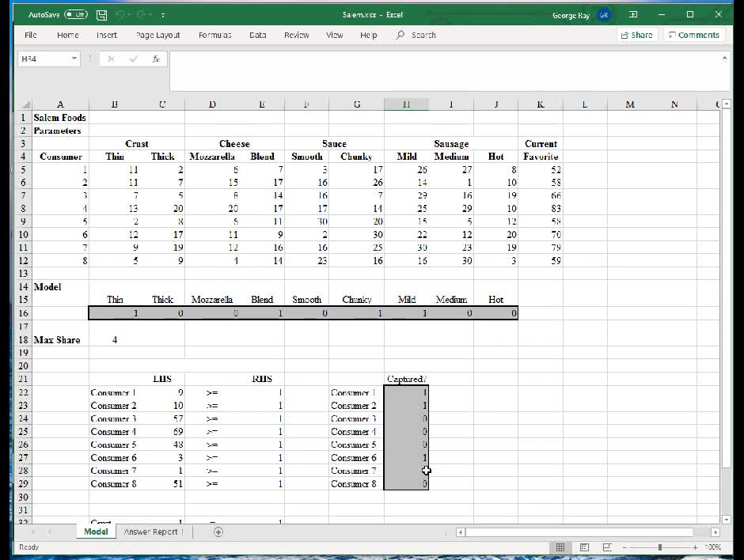
Task: Open the Page Layout tab
Action: point(158,35)
